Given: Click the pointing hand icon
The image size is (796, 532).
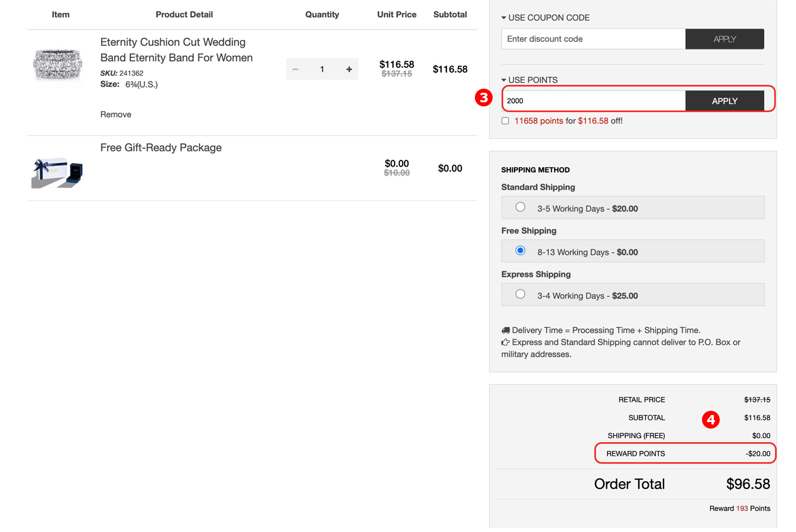Looking at the screenshot, I should [x=506, y=342].
